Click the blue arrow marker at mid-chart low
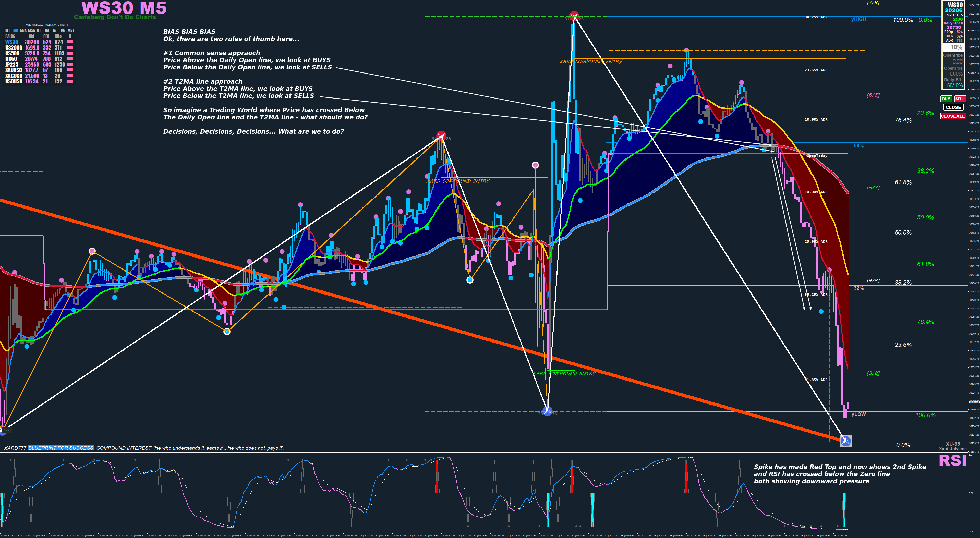The width and height of the screenshot is (980, 538). [x=547, y=411]
